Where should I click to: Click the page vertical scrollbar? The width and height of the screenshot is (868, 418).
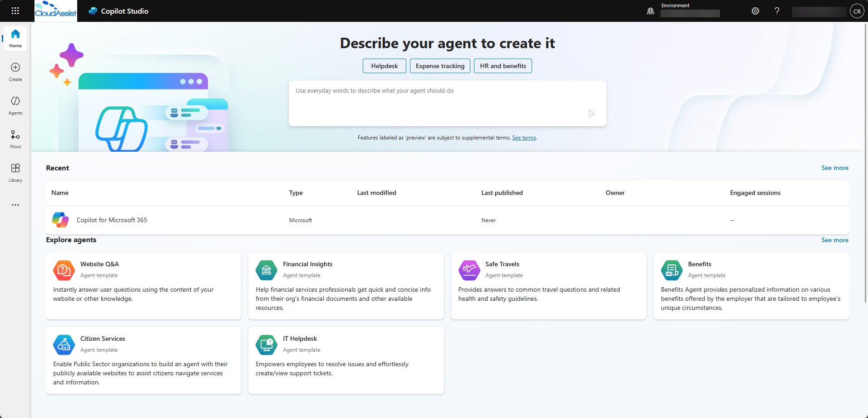tap(866, 164)
